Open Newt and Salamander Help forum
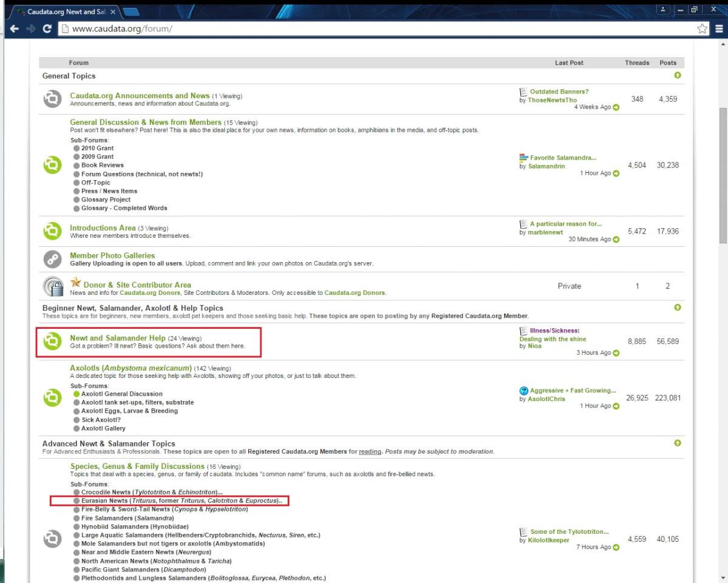Viewport: 728px width, 583px height. (x=118, y=337)
